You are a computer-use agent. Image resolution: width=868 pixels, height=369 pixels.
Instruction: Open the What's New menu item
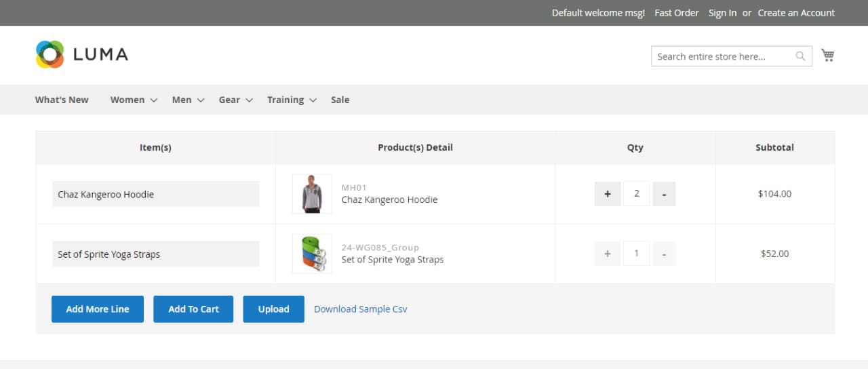(x=62, y=100)
